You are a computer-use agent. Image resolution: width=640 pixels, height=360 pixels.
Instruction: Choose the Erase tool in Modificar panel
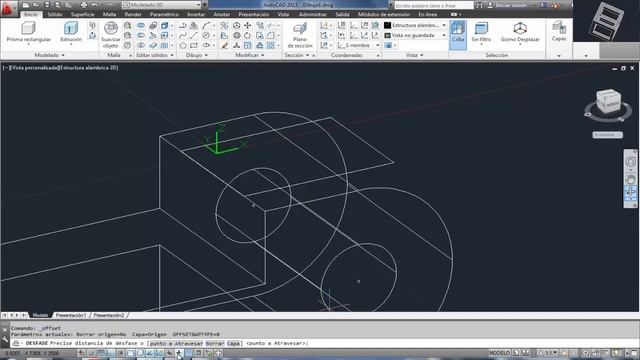224,45
